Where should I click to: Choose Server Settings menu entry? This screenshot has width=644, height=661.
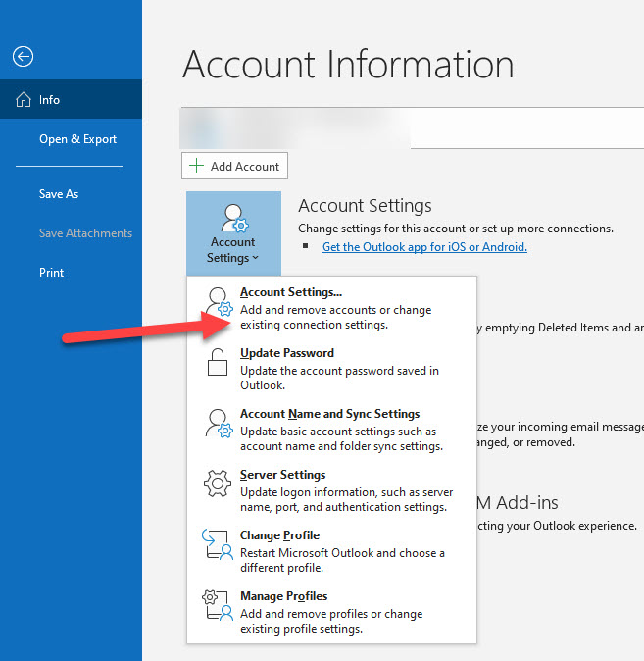(x=331, y=490)
